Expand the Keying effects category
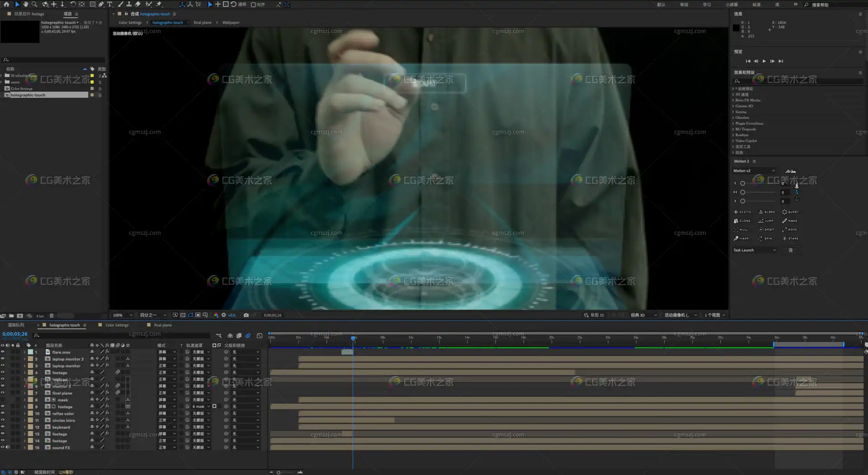 coord(733,112)
